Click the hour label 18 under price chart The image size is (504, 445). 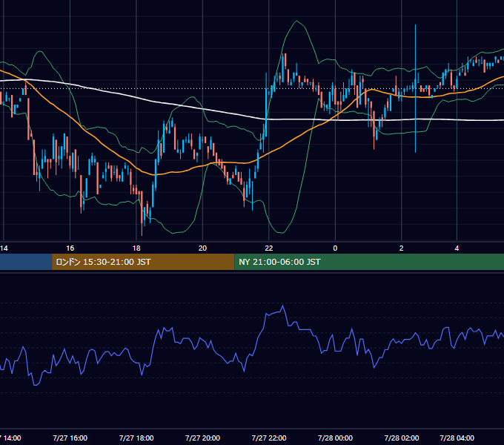[x=136, y=248]
